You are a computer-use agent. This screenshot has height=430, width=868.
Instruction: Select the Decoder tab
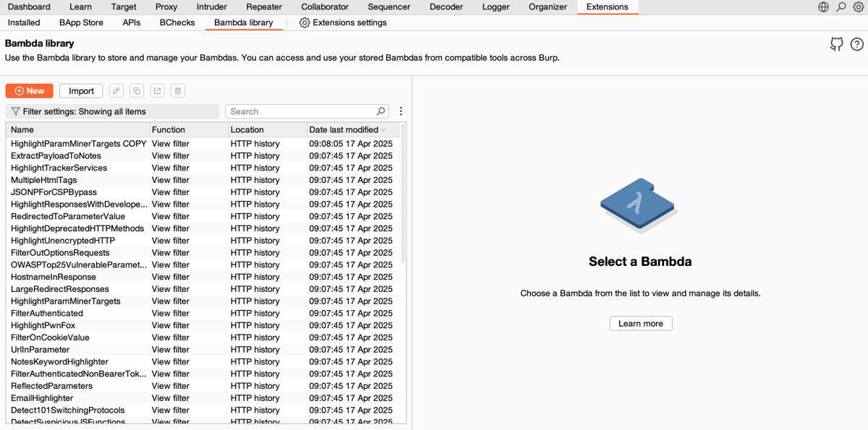click(446, 7)
